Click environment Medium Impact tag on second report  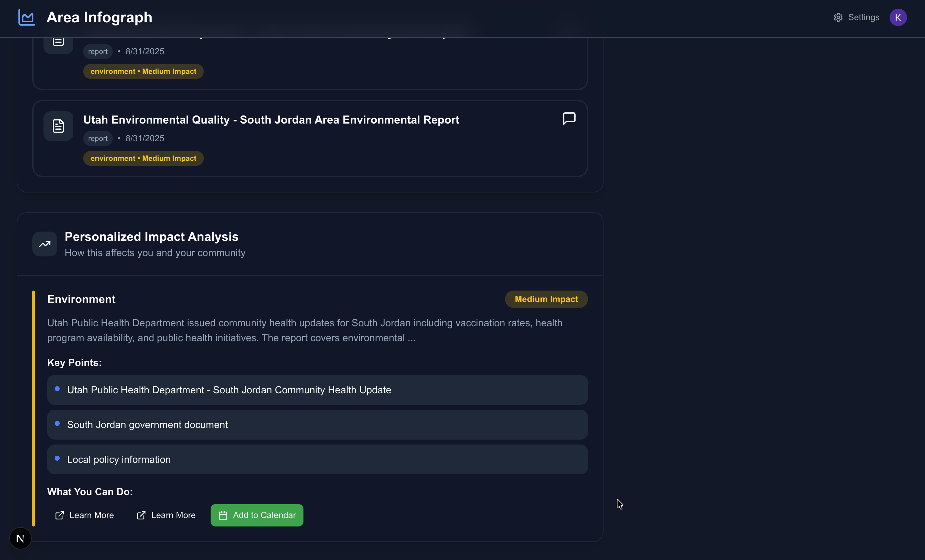click(144, 158)
